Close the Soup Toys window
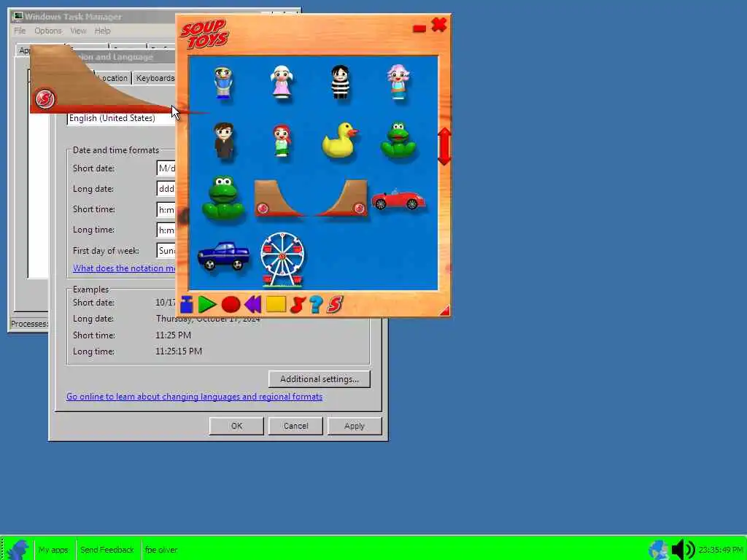This screenshot has height=560, width=747. [438, 25]
